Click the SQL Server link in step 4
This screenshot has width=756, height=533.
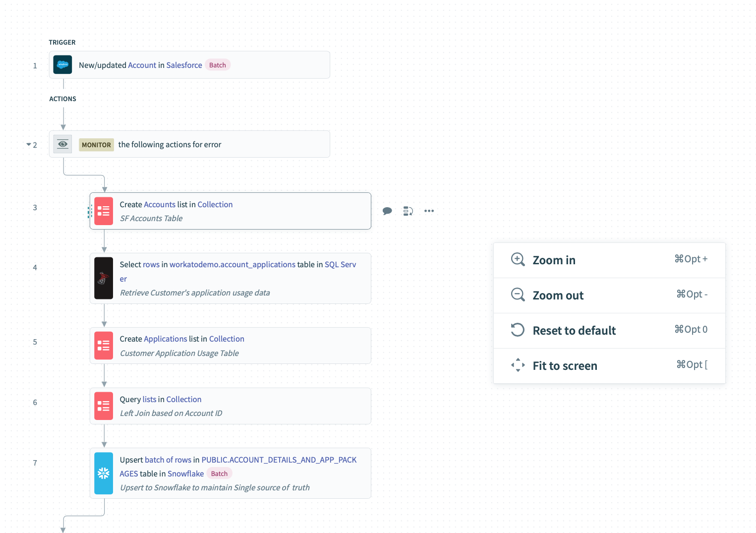tap(340, 264)
